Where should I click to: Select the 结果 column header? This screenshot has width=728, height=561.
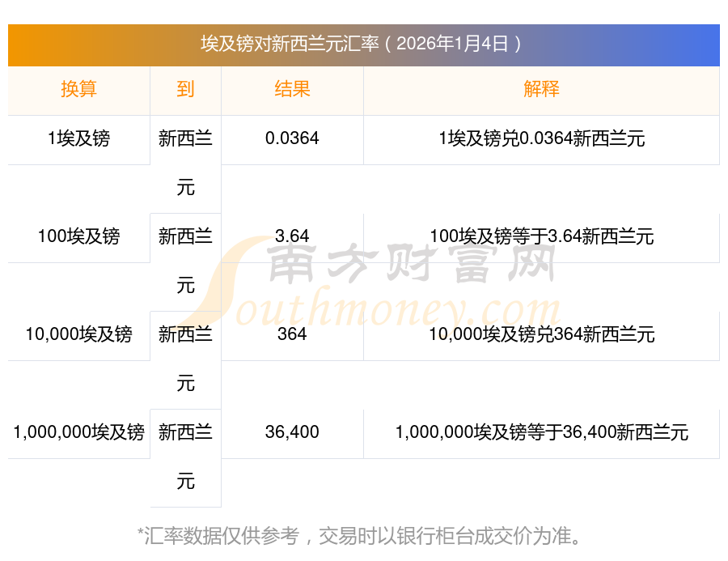pos(292,90)
